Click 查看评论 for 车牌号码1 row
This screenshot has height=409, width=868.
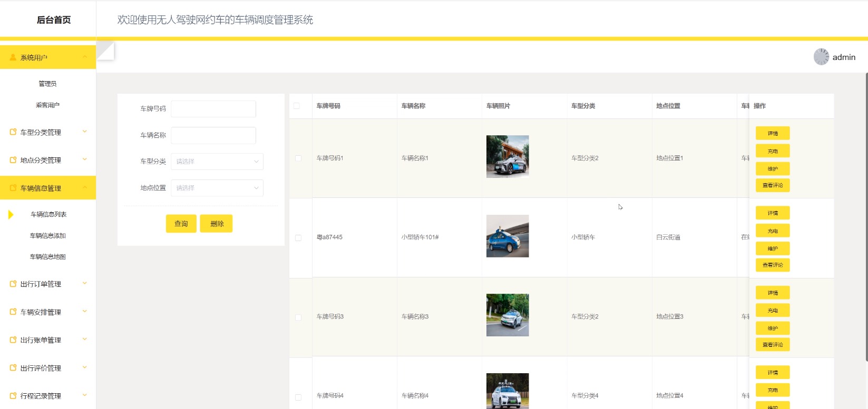coord(773,185)
